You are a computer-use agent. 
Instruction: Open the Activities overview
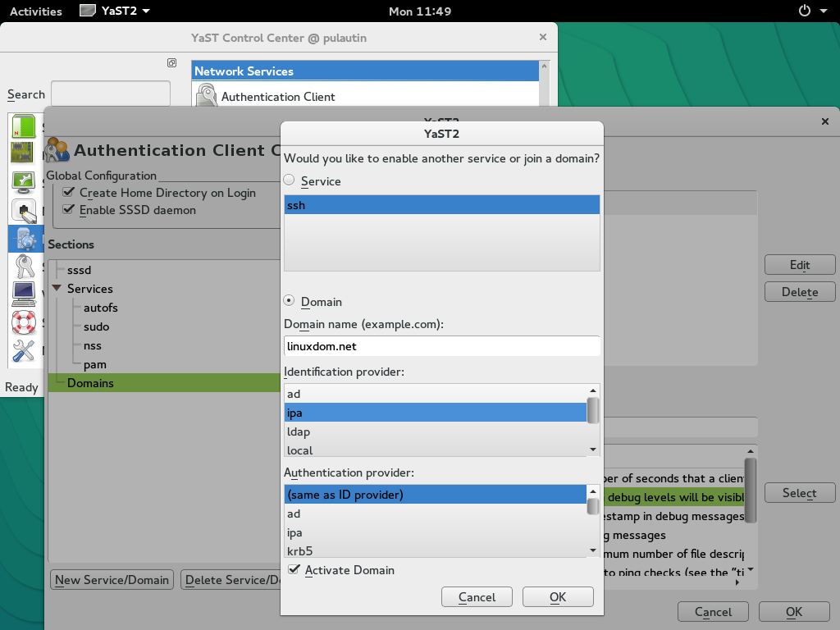[x=35, y=11]
